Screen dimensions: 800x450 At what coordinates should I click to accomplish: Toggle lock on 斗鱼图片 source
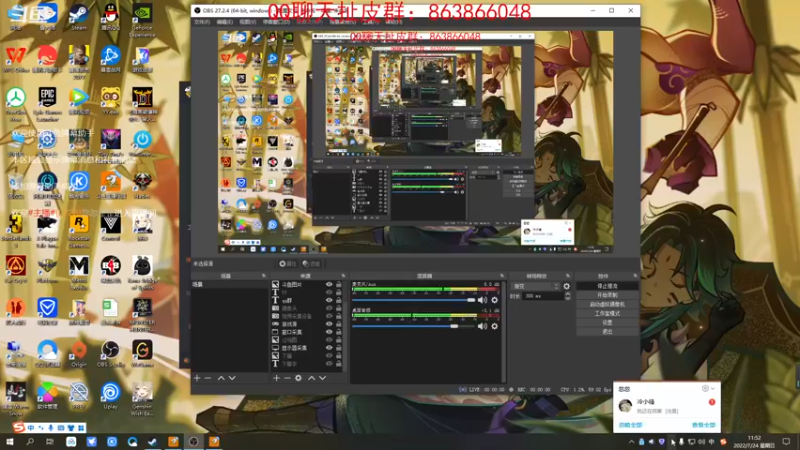click(338, 284)
